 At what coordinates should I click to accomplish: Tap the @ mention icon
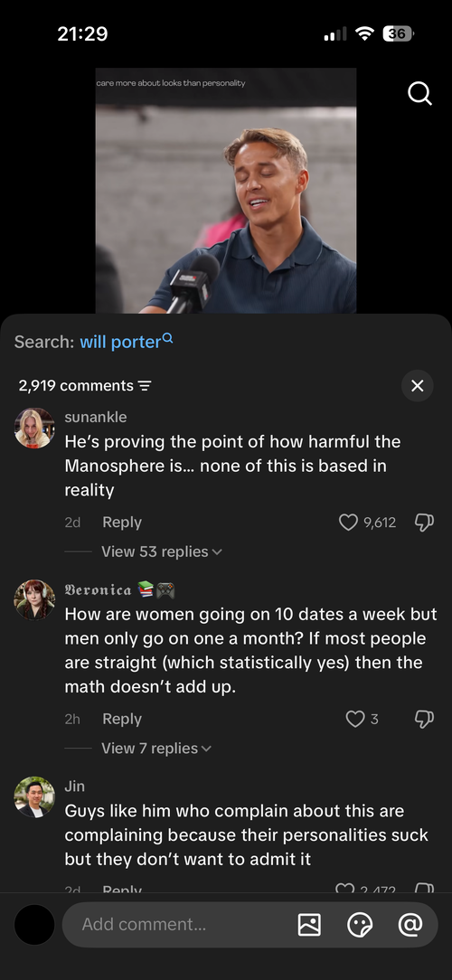(410, 924)
